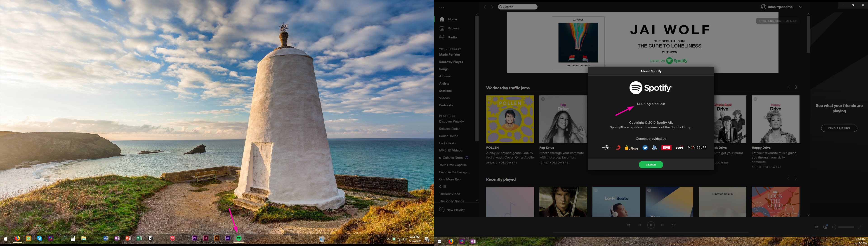Screen dimensions: 868x246
Task: Click Hide Announcements button
Action: point(777,21)
